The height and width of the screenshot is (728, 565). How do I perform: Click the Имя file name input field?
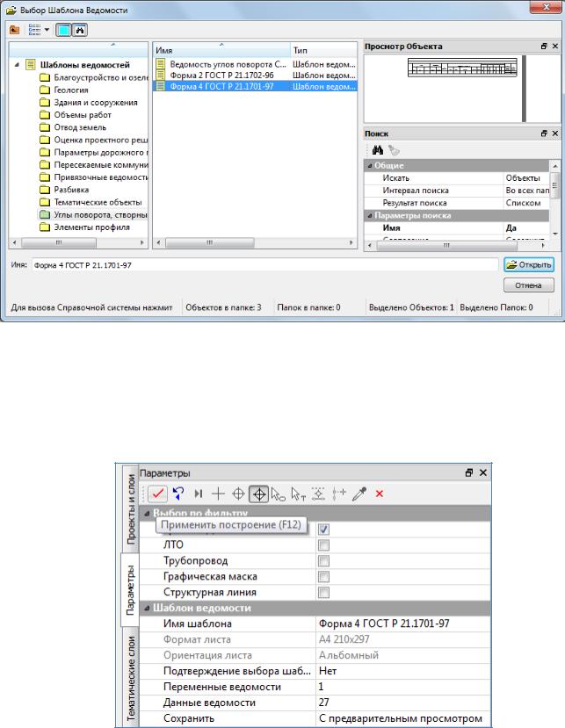[x=264, y=265]
